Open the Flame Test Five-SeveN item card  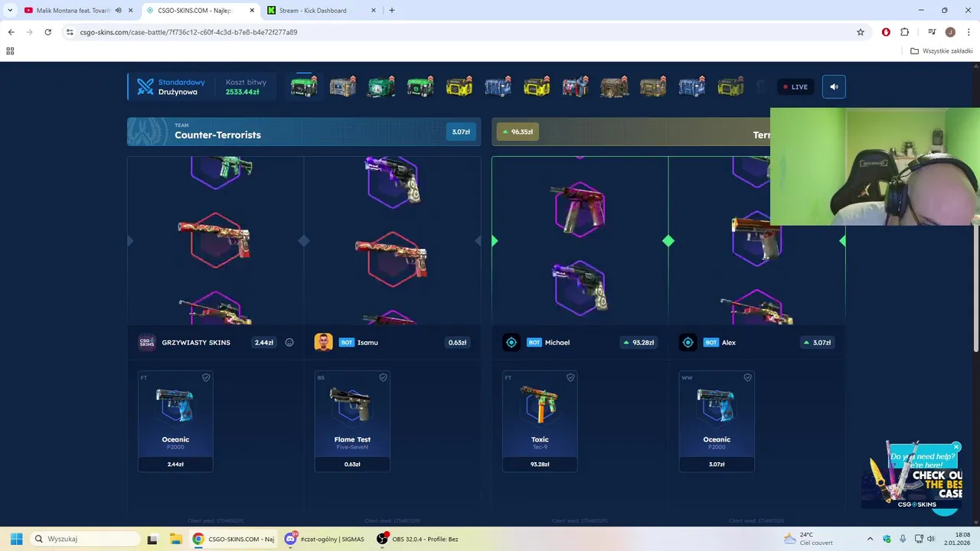pyautogui.click(x=352, y=422)
